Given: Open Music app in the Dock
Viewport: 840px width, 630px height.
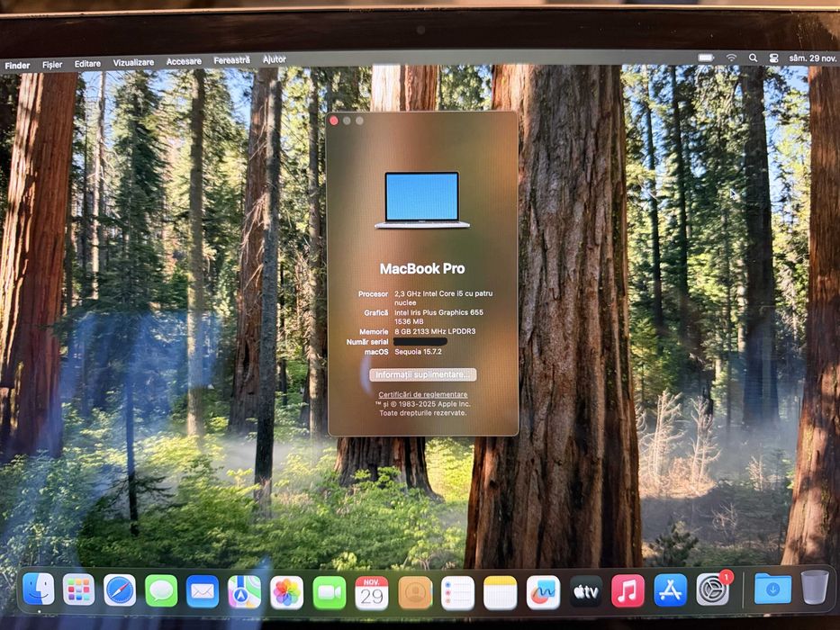Looking at the screenshot, I should point(628,591).
